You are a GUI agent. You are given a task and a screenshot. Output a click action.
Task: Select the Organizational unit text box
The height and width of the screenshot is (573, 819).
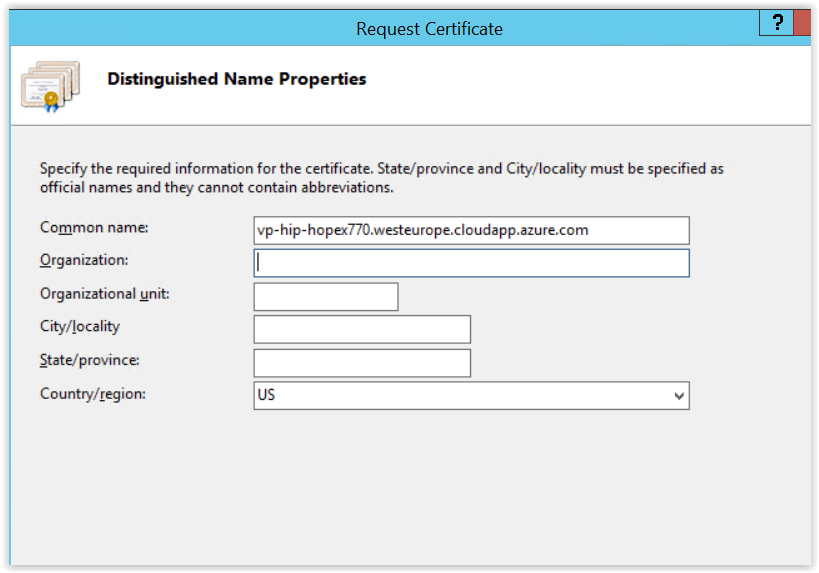click(326, 297)
